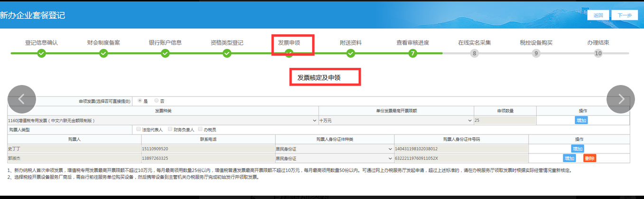This screenshot has height=199, width=644.
Task: Open the 银行账户信息 step
Action: [x=165, y=42]
